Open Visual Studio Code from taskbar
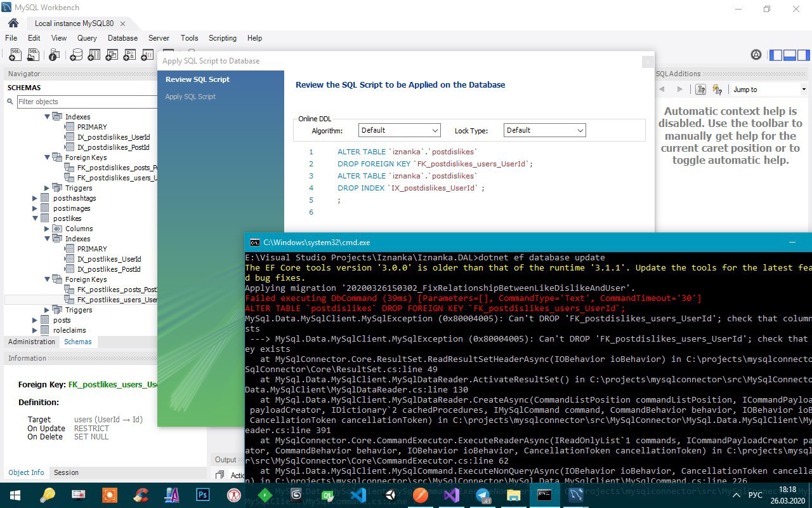The height and width of the screenshot is (508, 812). (358, 495)
